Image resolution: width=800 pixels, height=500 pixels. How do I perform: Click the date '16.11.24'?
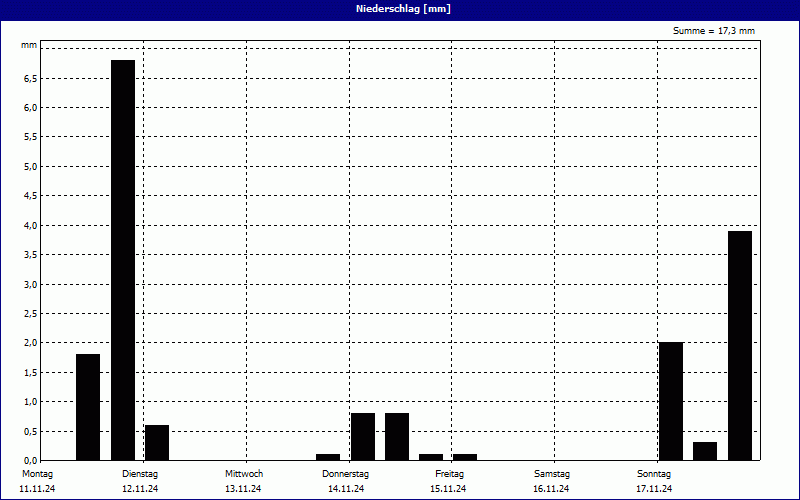point(551,489)
